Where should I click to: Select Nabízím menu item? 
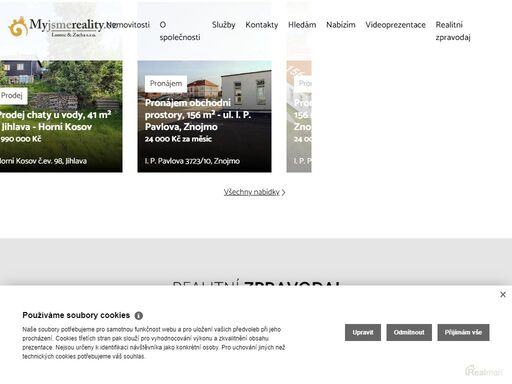click(x=341, y=25)
